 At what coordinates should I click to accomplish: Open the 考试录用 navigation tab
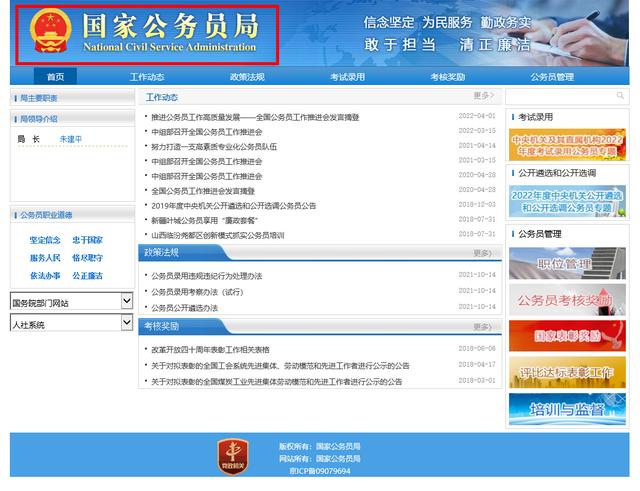tap(347, 77)
